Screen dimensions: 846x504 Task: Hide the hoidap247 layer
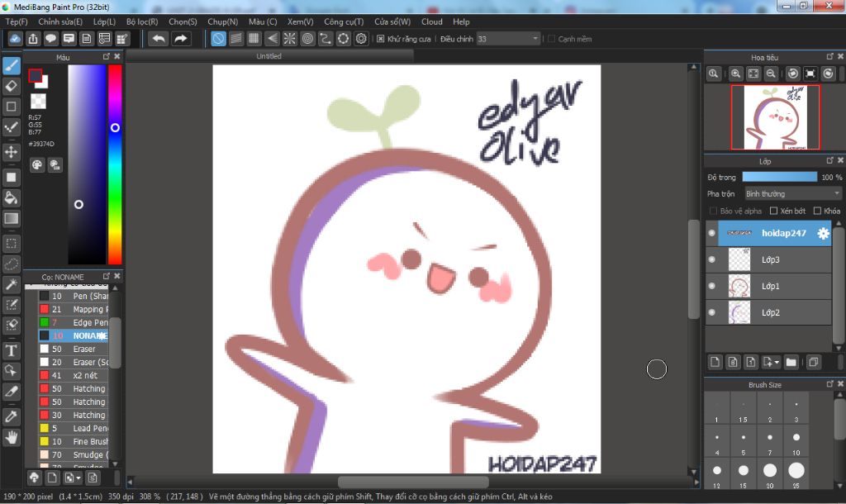point(711,233)
